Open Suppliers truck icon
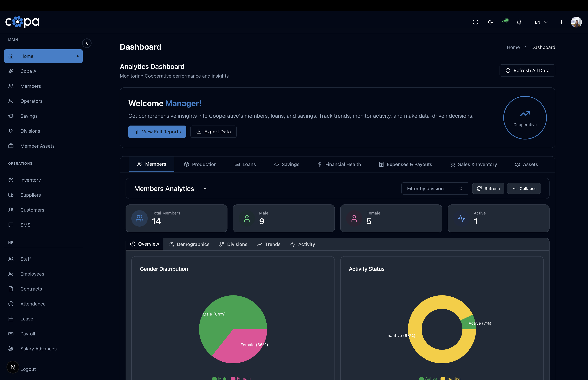The width and height of the screenshot is (588, 380). click(x=11, y=195)
